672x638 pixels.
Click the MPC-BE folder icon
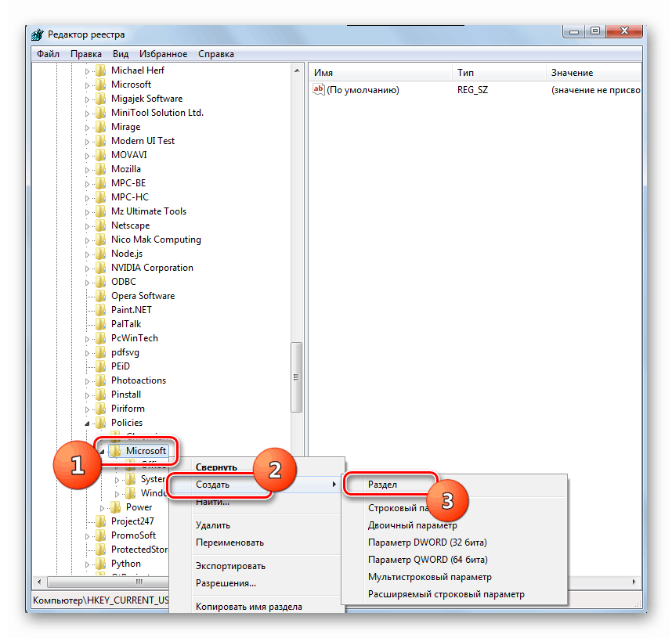[100, 183]
